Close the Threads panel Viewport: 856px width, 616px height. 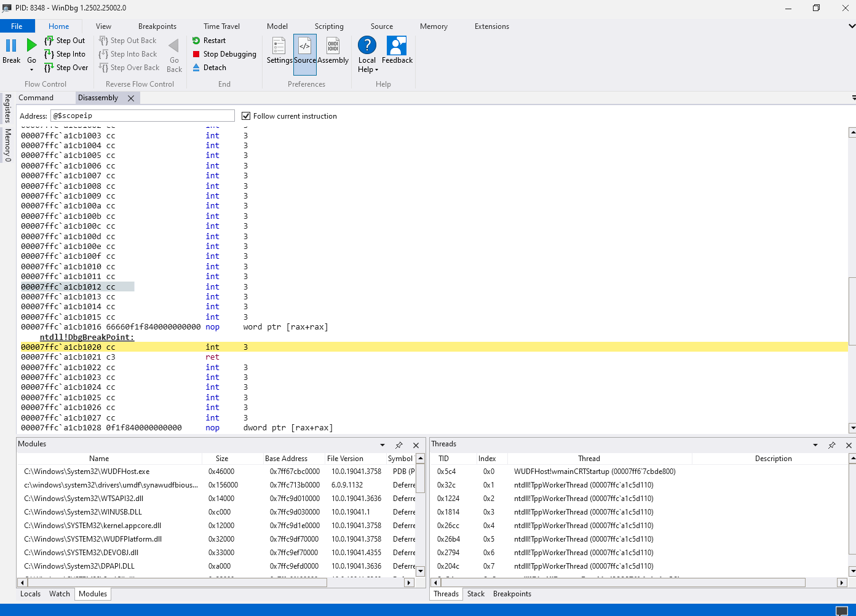click(x=849, y=445)
